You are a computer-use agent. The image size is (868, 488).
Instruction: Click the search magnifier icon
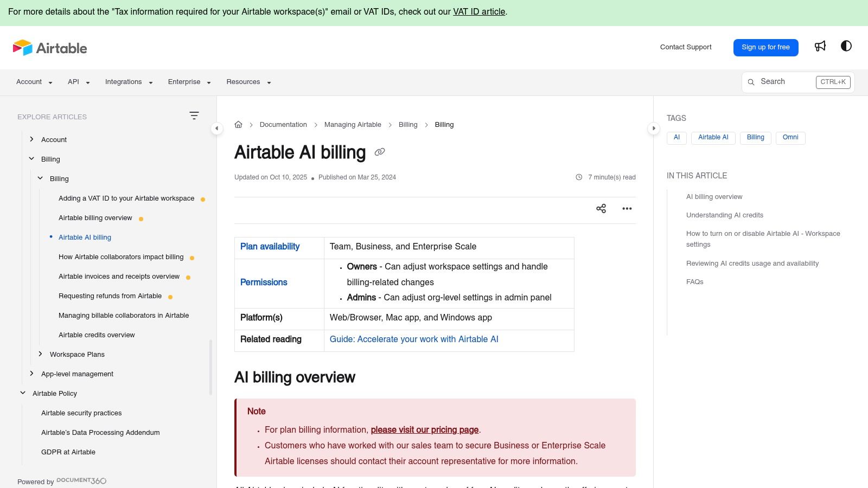751,82
